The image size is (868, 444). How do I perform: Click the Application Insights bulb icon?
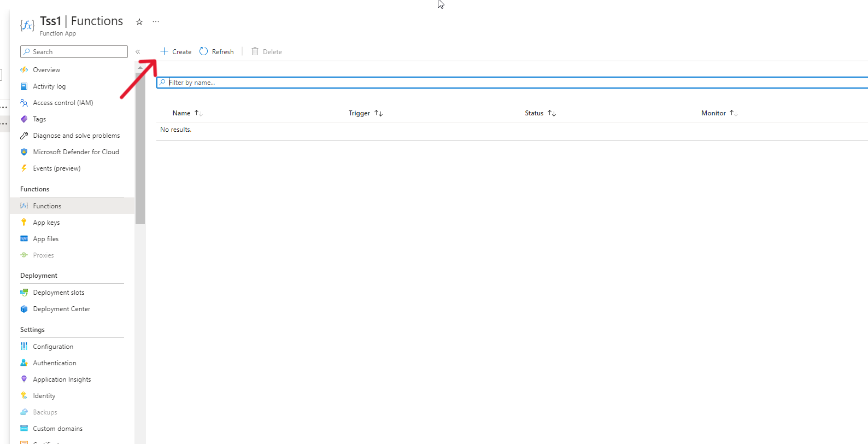pyautogui.click(x=24, y=379)
